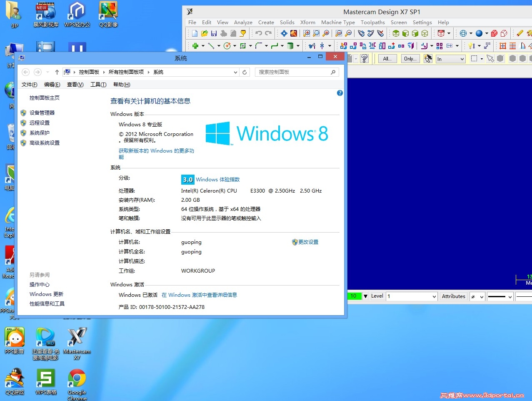532x401 pixels.
Task: Open the Analyze menu in Mastercam
Action: click(x=243, y=23)
